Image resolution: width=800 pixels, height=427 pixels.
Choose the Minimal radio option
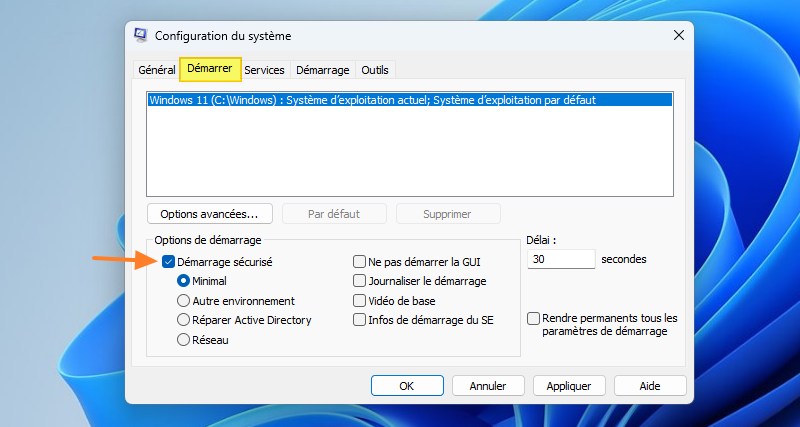[183, 281]
